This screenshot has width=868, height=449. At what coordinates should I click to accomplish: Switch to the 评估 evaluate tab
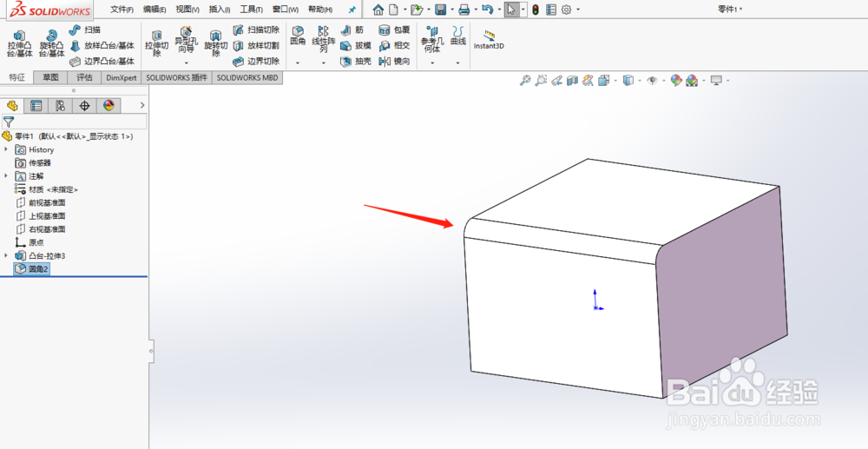85,77
